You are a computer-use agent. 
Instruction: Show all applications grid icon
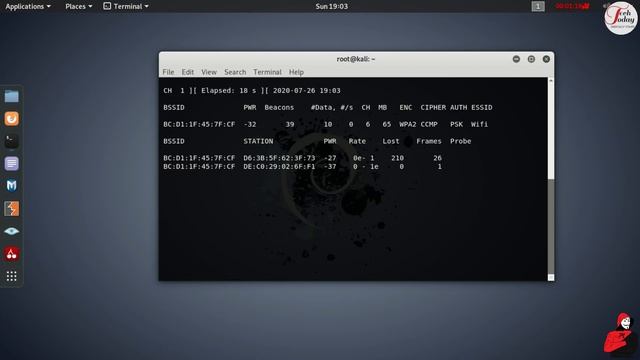[x=11, y=276]
